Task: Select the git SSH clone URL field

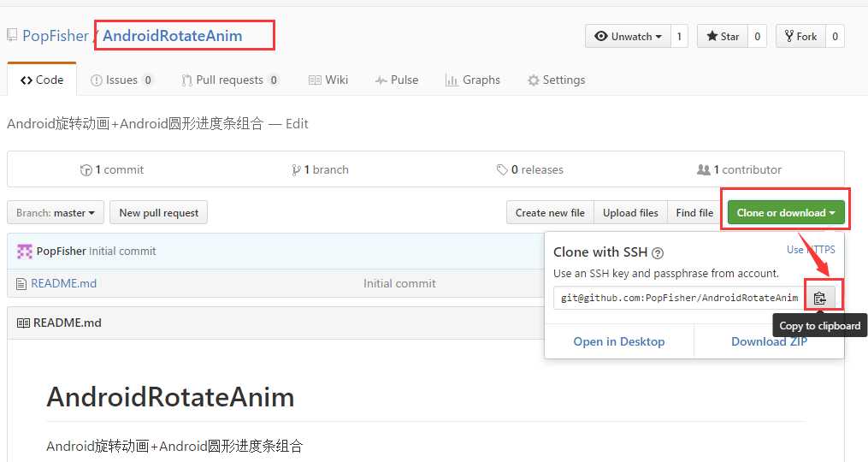Action: 679,298
